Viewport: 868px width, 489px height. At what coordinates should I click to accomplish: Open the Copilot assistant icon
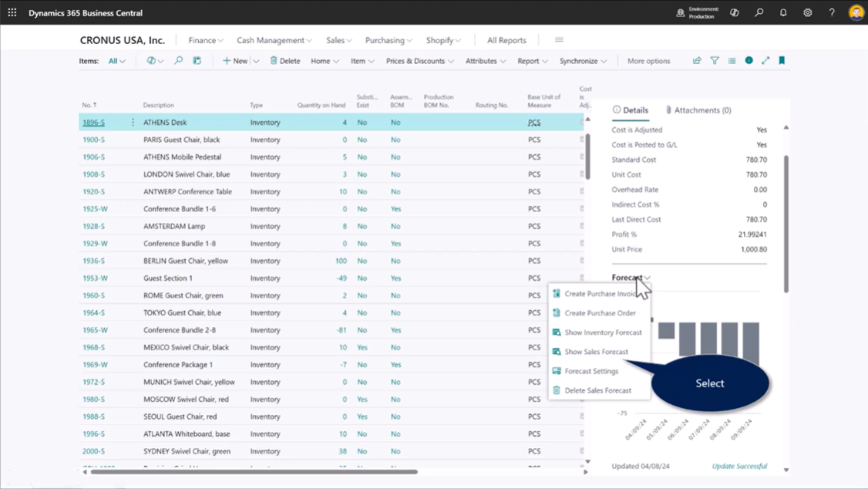point(734,12)
